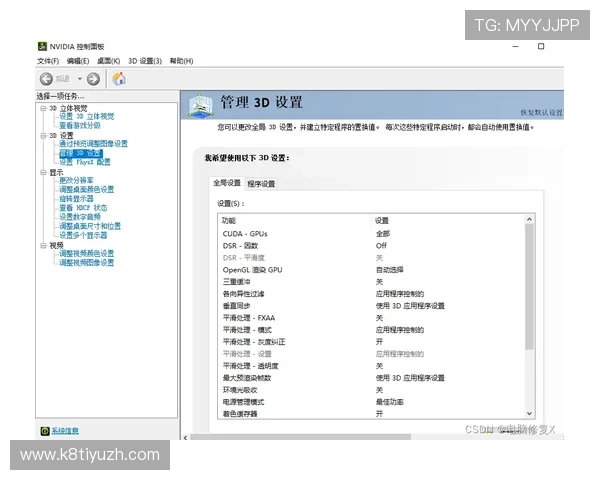Select 设置 3D 立体视觉 in tree
Screen dimensions: 600x480
coord(86,116)
